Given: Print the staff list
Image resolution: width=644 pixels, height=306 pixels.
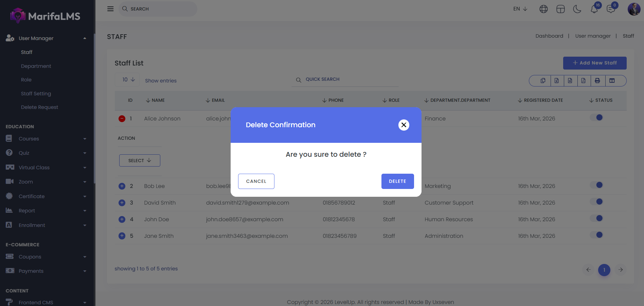Looking at the screenshot, I should click(x=597, y=81).
